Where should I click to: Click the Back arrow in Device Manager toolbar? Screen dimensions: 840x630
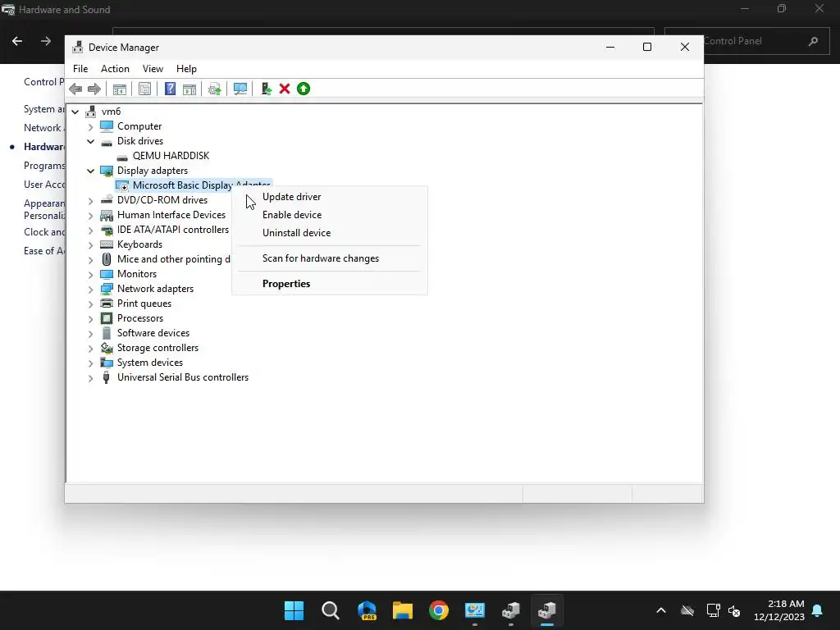pos(75,89)
